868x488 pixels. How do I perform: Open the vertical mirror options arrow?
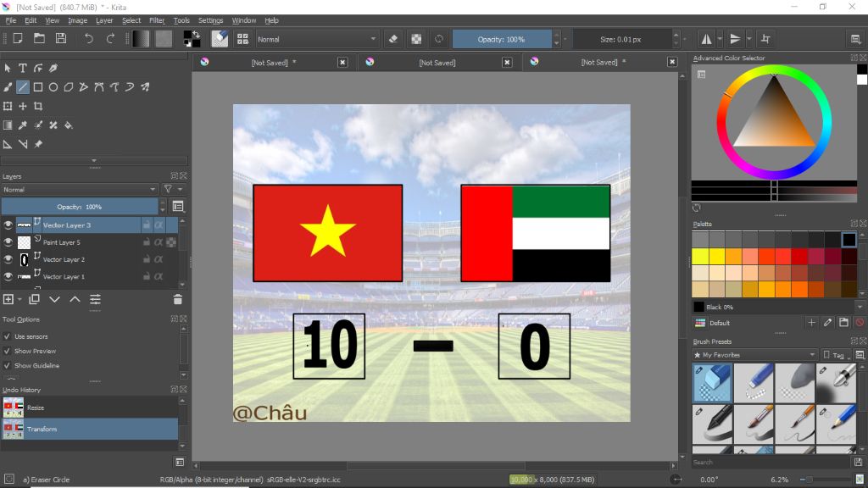pyautogui.click(x=748, y=39)
